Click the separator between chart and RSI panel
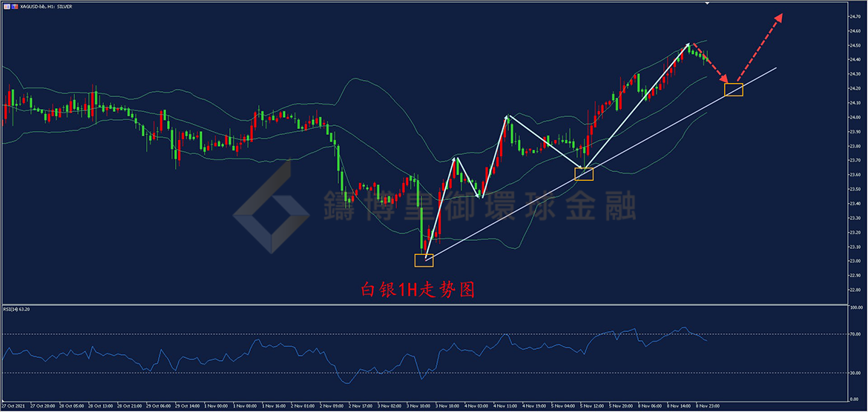 [x=423, y=304]
